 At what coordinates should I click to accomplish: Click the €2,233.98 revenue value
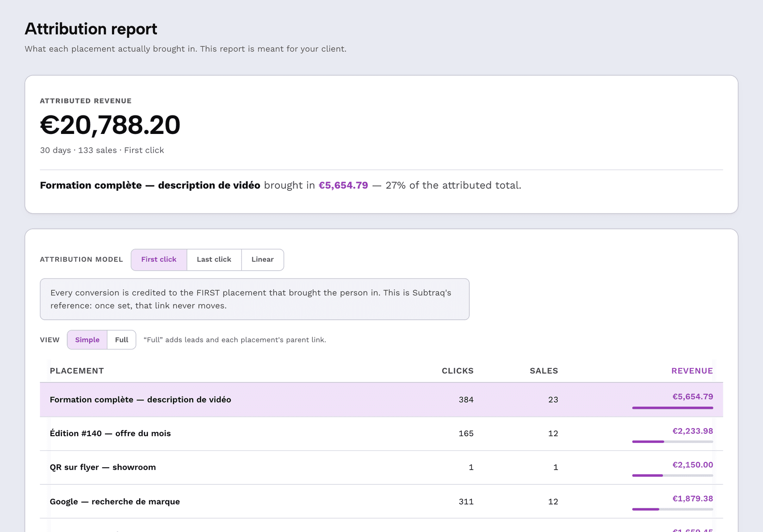(x=692, y=431)
